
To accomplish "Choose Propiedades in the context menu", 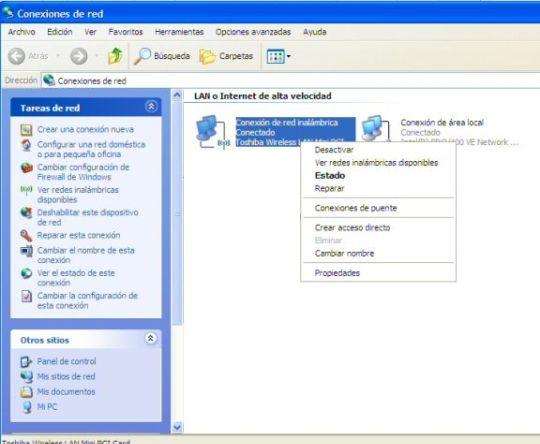I will point(337,273).
